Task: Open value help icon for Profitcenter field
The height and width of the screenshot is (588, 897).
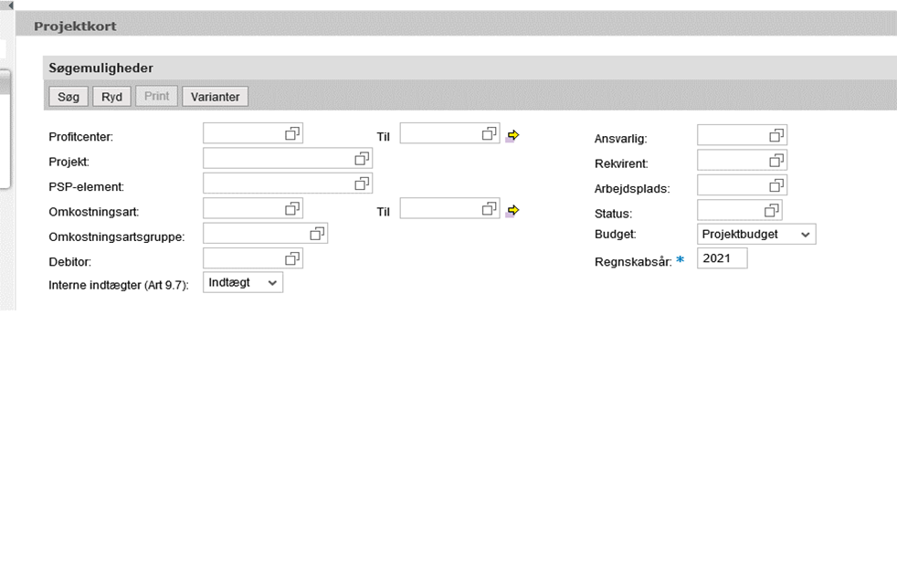Action: [292, 134]
